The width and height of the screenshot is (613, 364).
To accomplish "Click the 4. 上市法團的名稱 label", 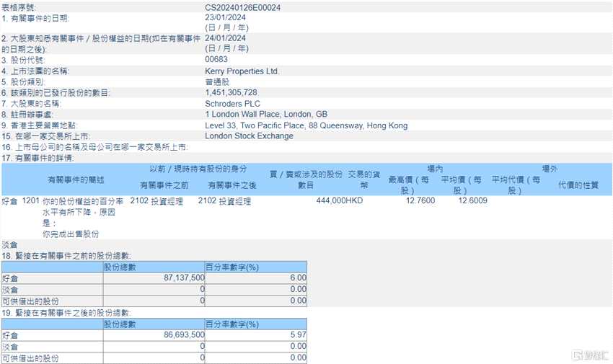I will [35, 71].
